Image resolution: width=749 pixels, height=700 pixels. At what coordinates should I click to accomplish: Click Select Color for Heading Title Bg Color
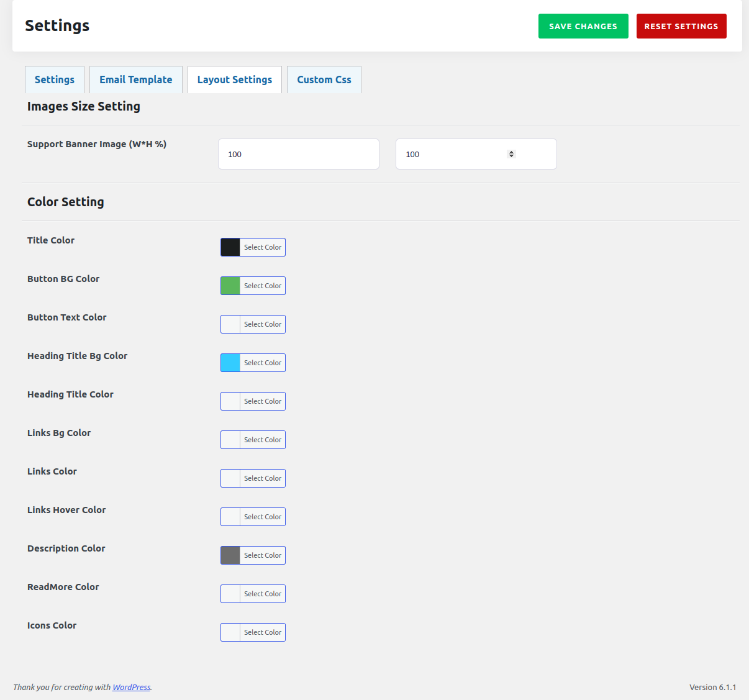[x=263, y=363]
